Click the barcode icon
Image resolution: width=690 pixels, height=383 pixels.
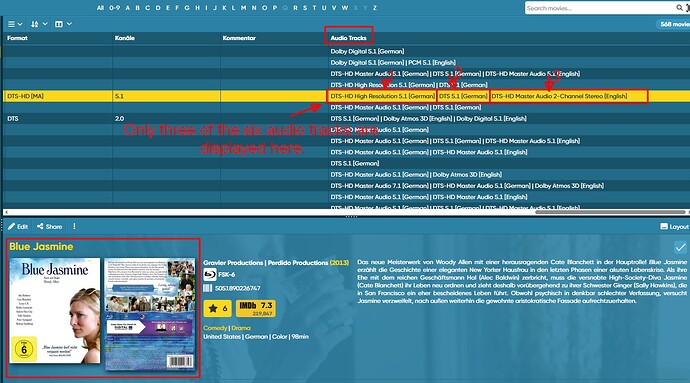tap(207, 288)
